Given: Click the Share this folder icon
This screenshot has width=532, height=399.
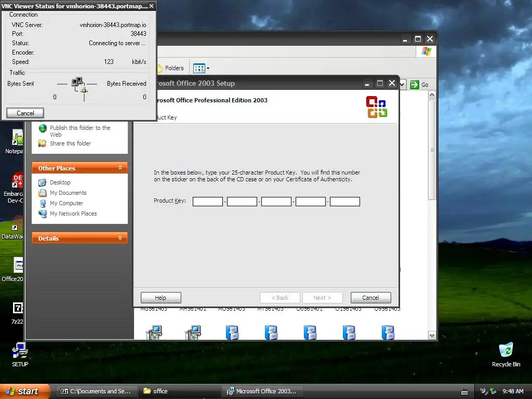Looking at the screenshot, I should pos(43,143).
